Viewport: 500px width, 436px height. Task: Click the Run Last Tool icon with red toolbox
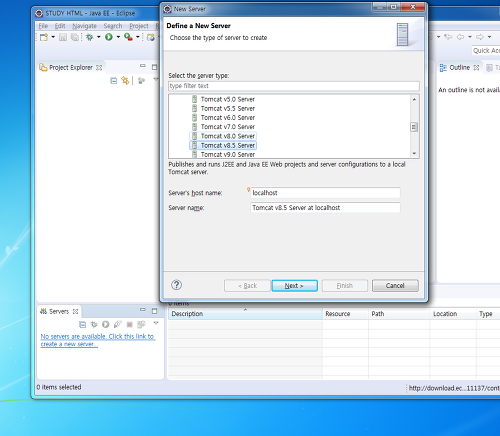pos(128,37)
